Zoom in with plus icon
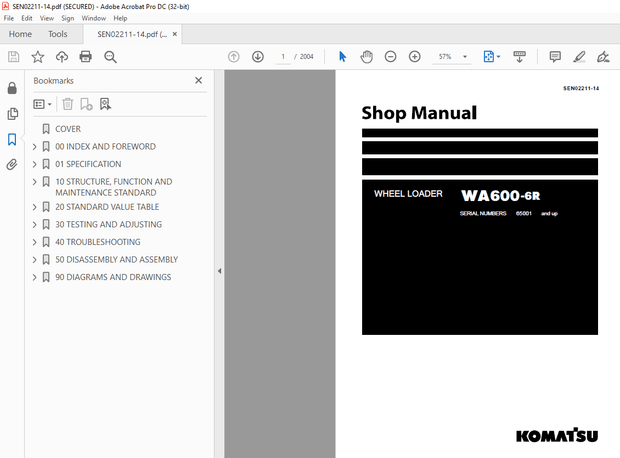Viewport: 620px width, 458px height. click(414, 57)
